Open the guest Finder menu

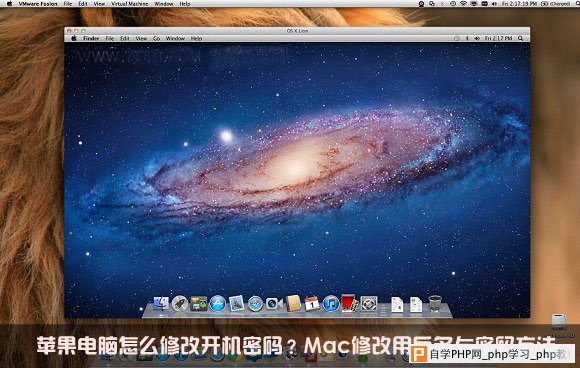pyautogui.click(x=91, y=38)
